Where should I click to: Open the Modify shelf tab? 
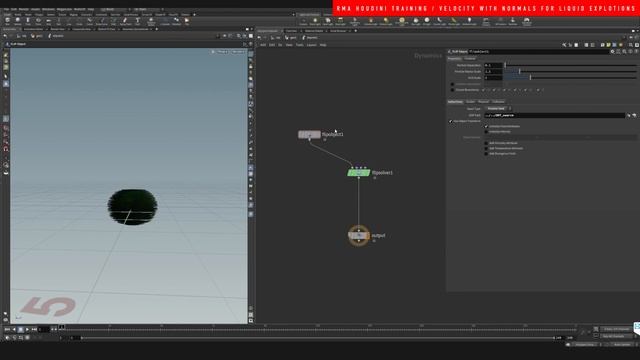pos(17,15)
